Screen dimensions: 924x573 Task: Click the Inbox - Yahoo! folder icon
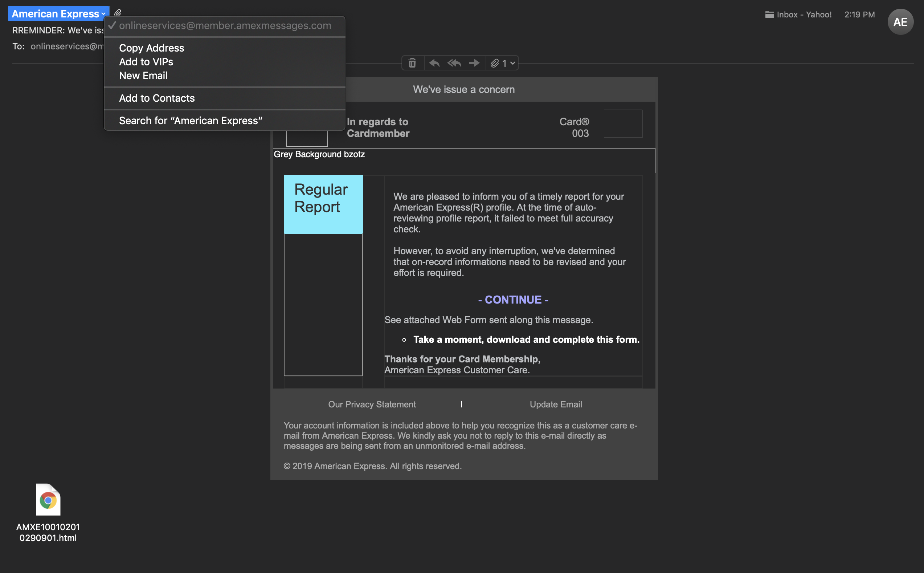click(x=769, y=15)
